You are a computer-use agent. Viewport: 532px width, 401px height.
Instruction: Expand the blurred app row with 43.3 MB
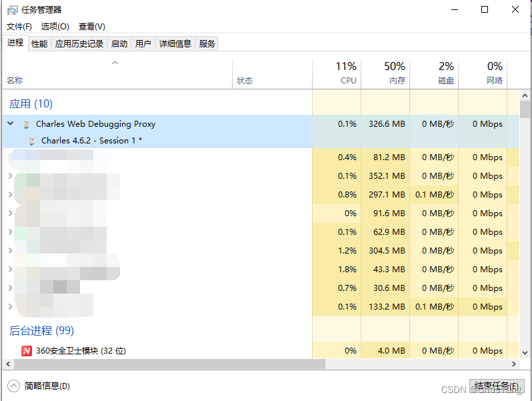click(10, 270)
